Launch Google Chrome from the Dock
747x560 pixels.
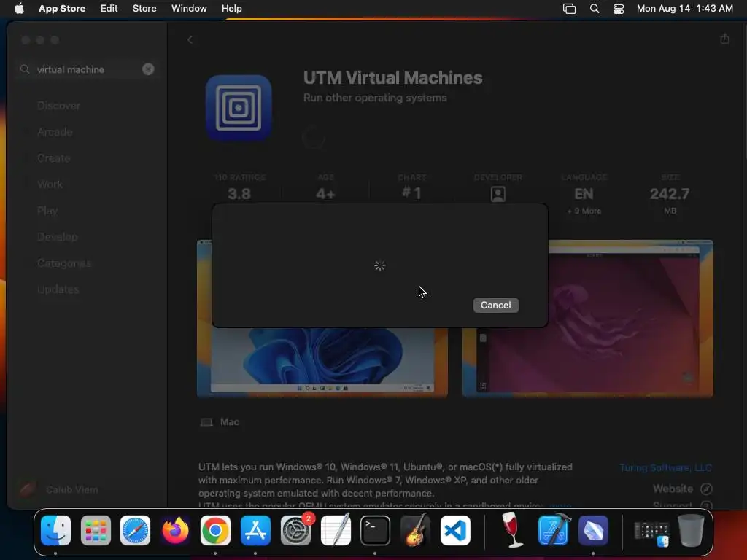pyautogui.click(x=215, y=531)
